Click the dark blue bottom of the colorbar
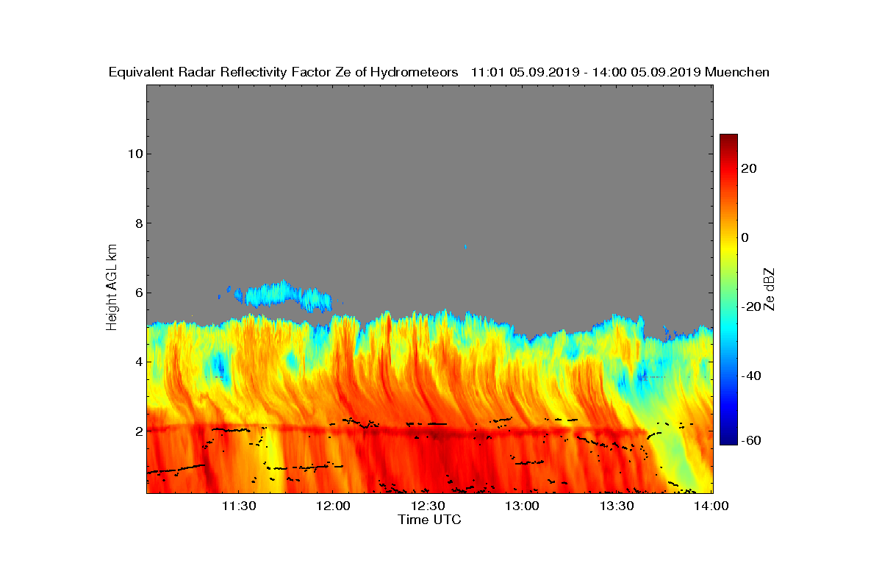Viewport: 882px width, 588px height. (728, 437)
